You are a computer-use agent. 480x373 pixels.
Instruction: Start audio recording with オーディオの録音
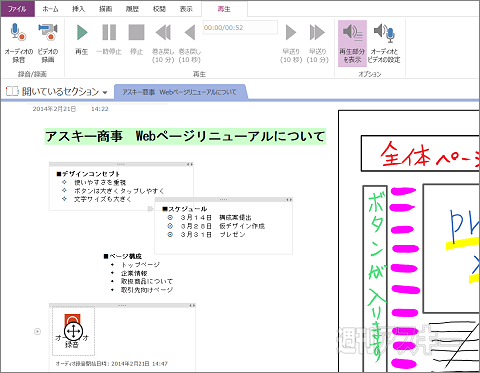point(19,43)
